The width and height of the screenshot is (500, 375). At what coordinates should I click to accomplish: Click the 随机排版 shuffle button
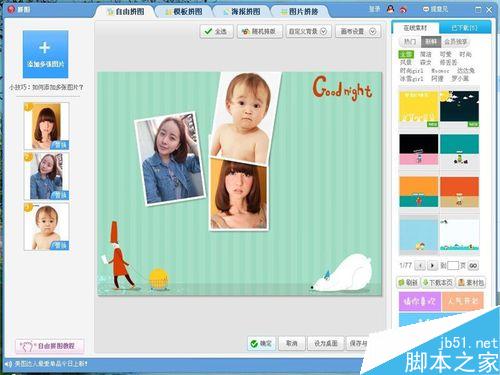pos(260,31)
